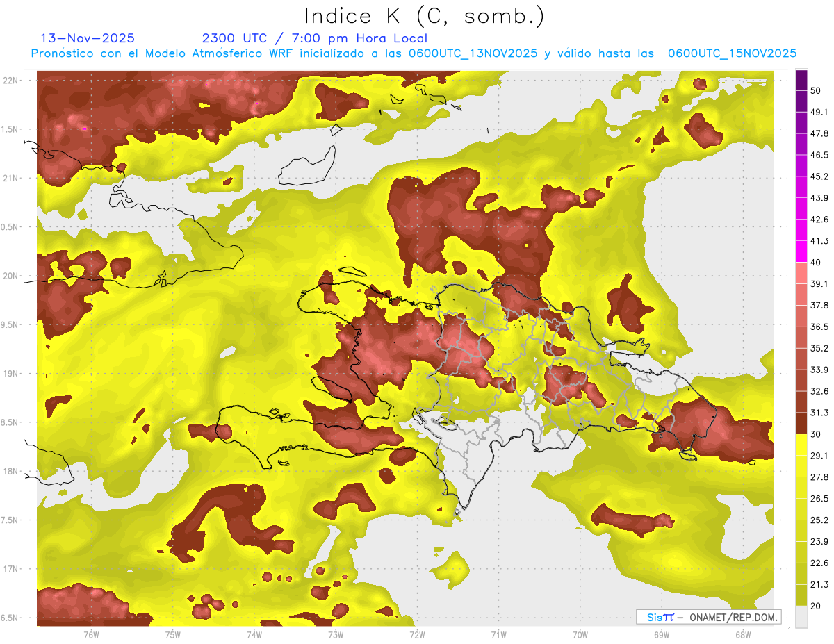Pick the gray swatch below 20
Image resolution: width=834 pixels, height=644 pixels.
coord(801,616)
